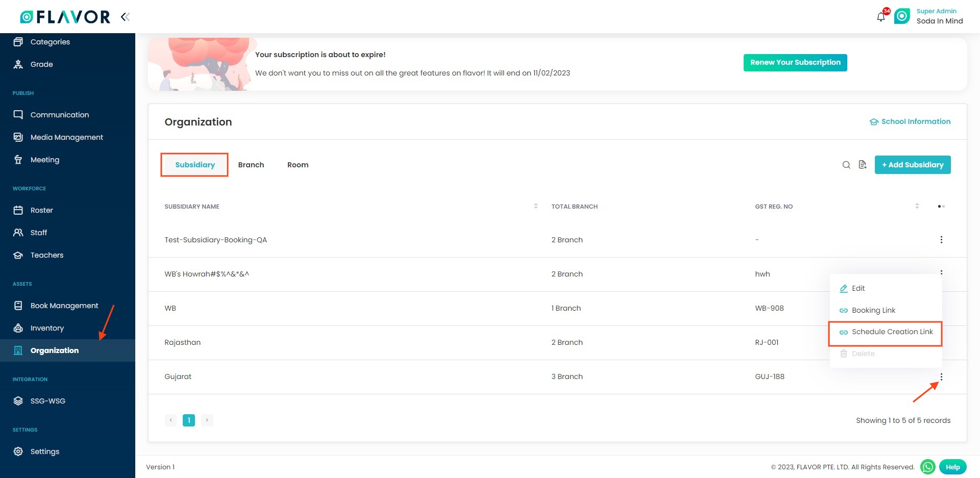Viewport: 980px width, 478px height.
Task: Click the FLAVOR logo
Action: (65, 17)
